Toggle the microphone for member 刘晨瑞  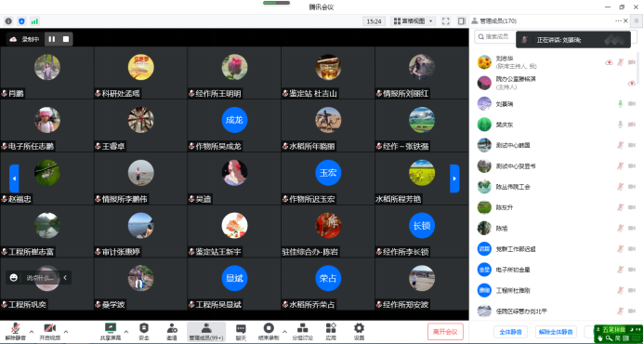(x=620, y=103)
